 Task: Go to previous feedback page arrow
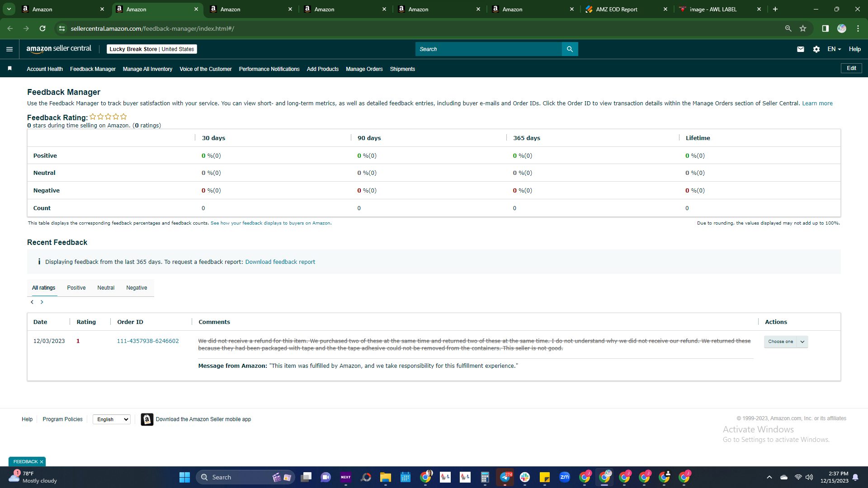[32, 302]
